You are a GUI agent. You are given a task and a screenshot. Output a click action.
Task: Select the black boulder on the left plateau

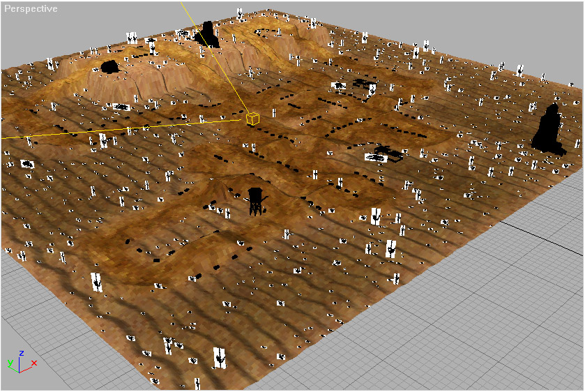pyautogui.click(x=109, y=66)
